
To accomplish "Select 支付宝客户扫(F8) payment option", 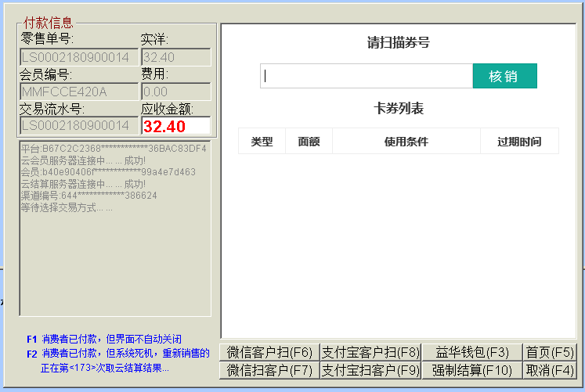I will 370,352.
